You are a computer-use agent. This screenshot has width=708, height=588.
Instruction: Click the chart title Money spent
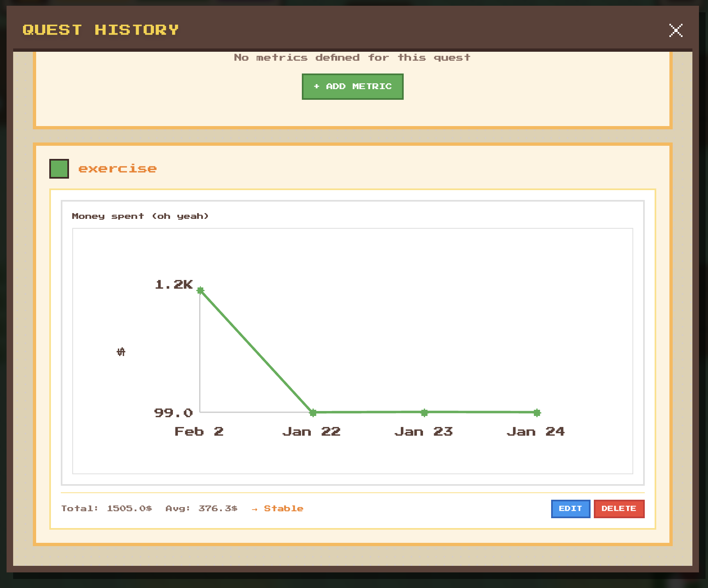pos(140,216)
